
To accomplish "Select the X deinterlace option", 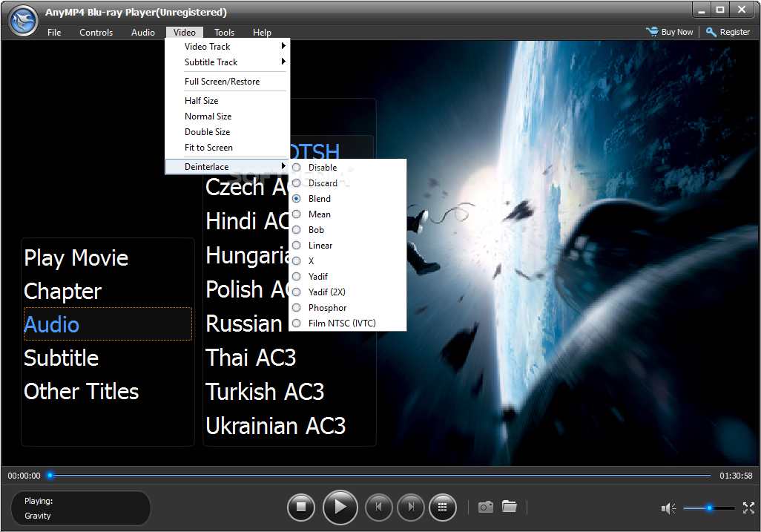I will [x=348, y=260].
